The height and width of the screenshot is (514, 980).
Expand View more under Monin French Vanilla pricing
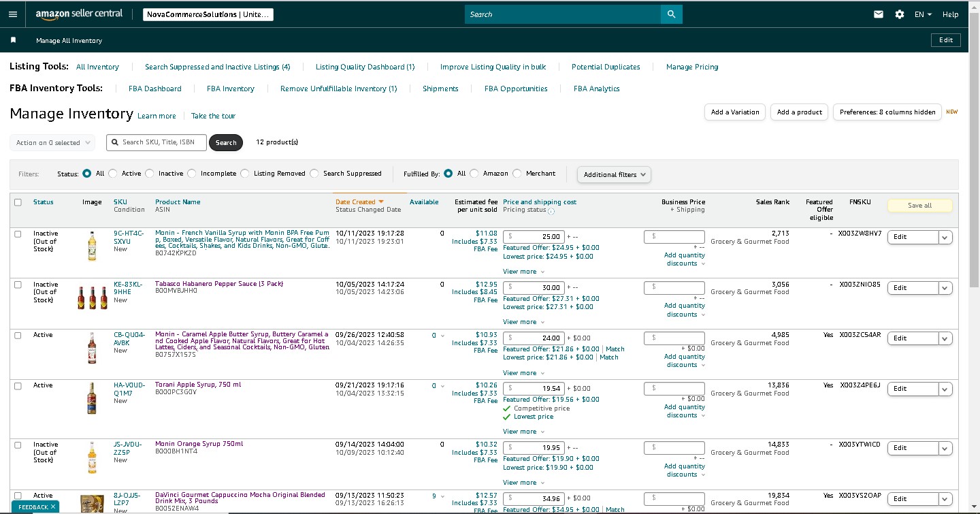click(523, 272)
